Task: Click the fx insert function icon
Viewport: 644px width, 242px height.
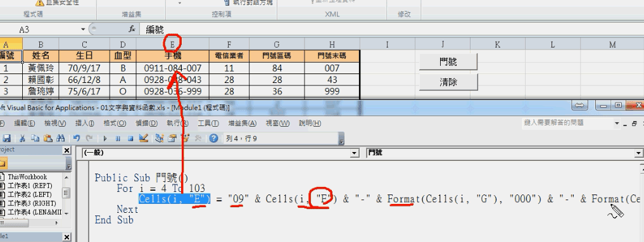Action: point(132,29)
